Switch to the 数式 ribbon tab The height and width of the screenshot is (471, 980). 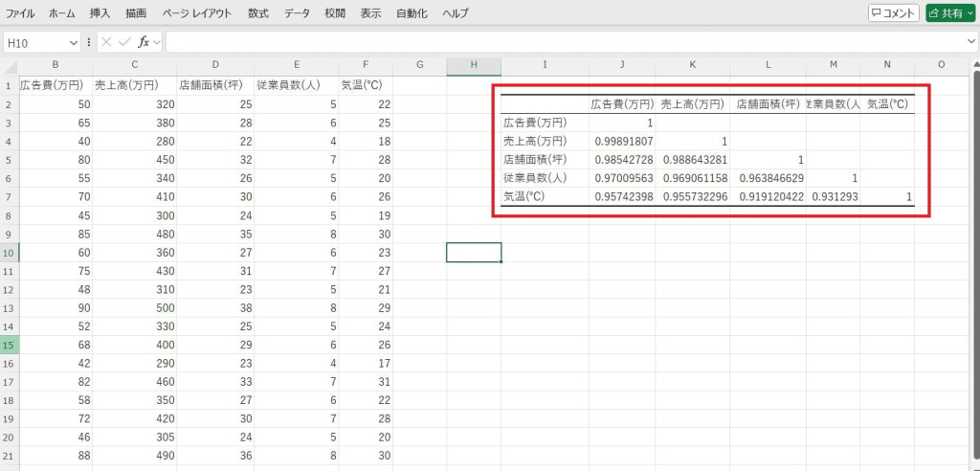tap(257, 13)
